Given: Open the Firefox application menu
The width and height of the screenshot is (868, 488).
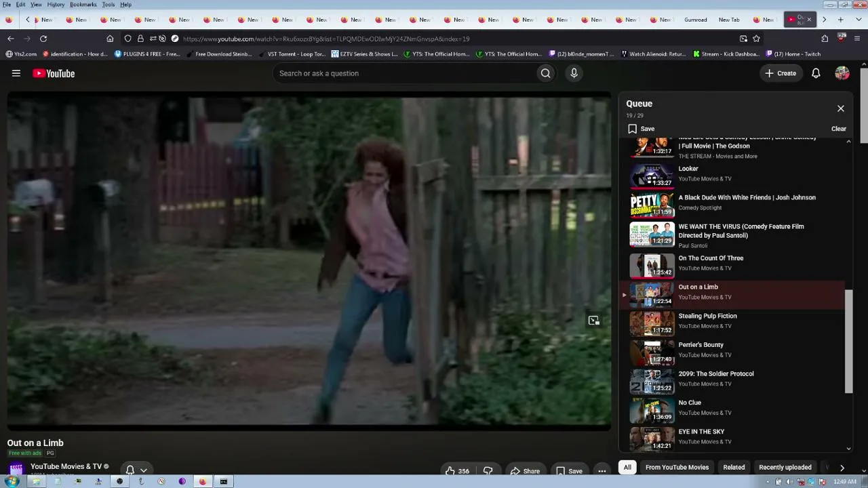Looking at the screenshot, I should tap(856, 39).
